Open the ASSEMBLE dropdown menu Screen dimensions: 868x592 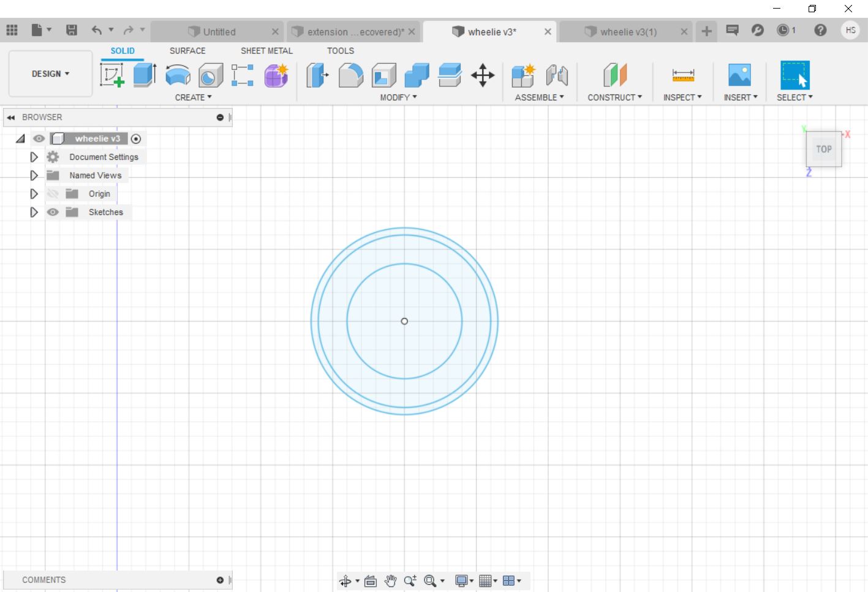click(539, 97)
